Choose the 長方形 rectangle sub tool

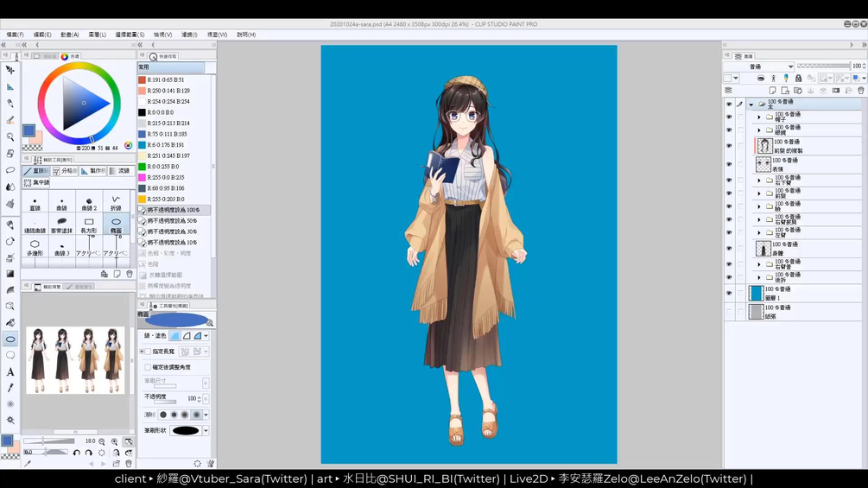(x=89, y=225)
